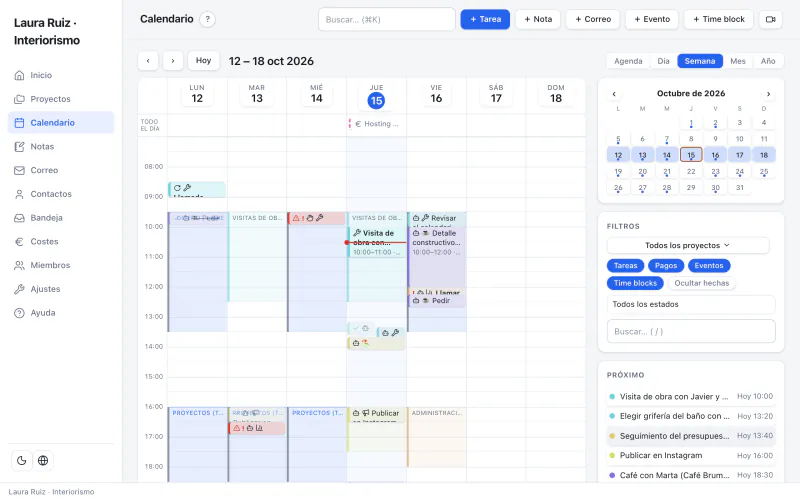
Task: Open the Proyectos section
Action: tap(61, 99)
